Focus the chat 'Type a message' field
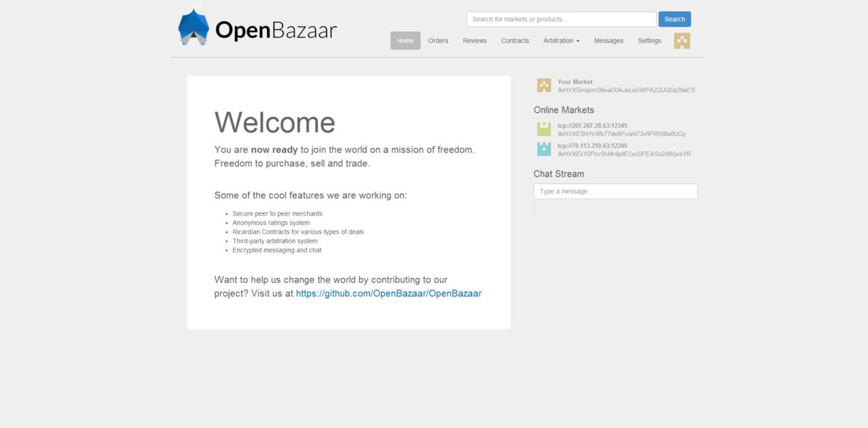868x428 pixels. tap(615, 192)
